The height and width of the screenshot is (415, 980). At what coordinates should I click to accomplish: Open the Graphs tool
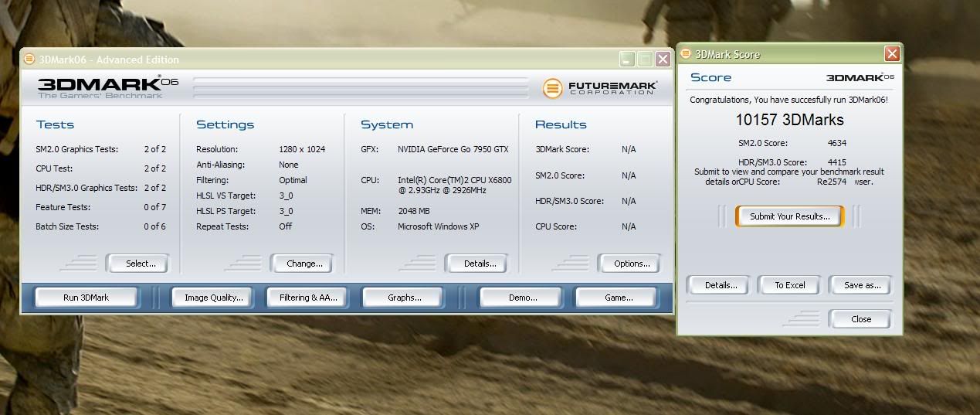click(x=404, y=298)
